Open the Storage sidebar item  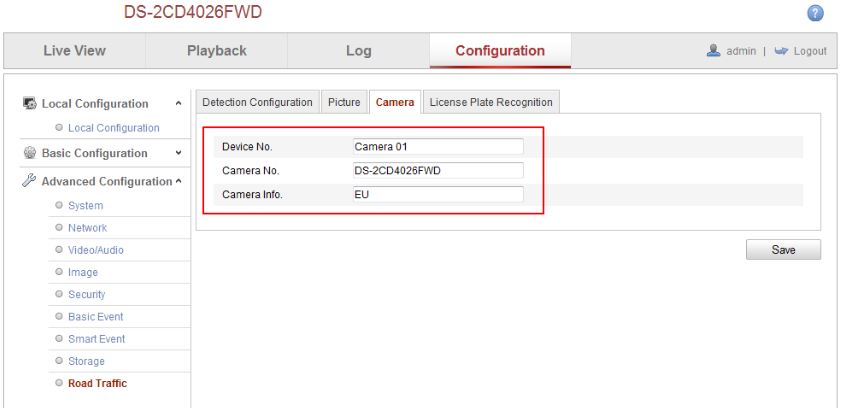pos(86,361)
